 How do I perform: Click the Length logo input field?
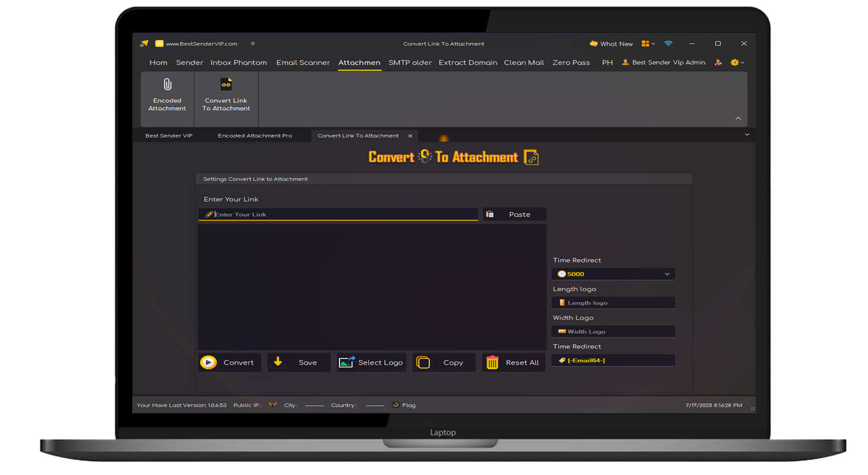tap(613, 303)
